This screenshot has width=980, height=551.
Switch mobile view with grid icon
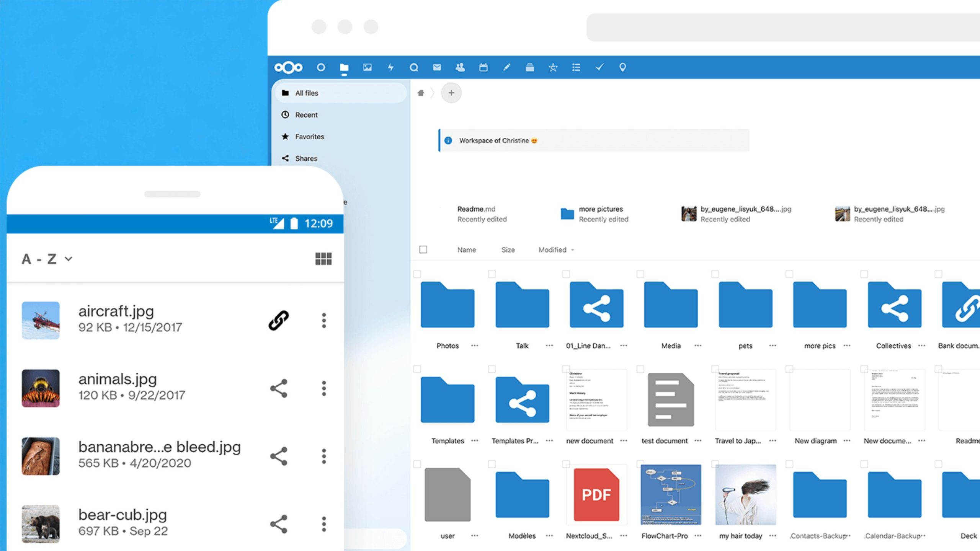point(323,259)
